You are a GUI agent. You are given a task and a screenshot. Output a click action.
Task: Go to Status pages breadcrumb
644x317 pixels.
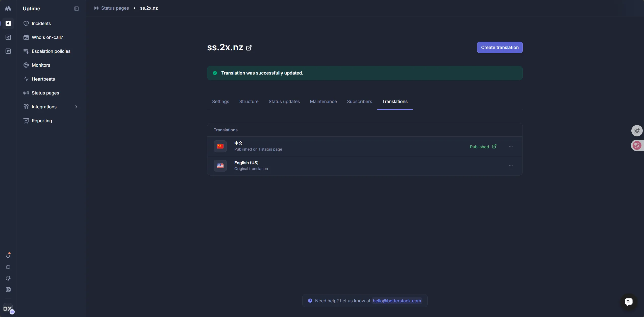pyautogui.click(x=115, y=8)
